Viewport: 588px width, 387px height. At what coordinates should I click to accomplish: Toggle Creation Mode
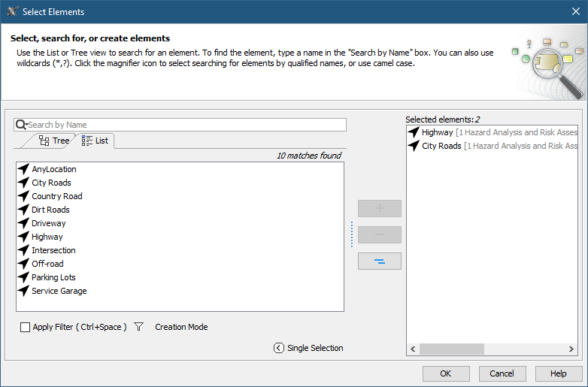[x=181, y=327]
